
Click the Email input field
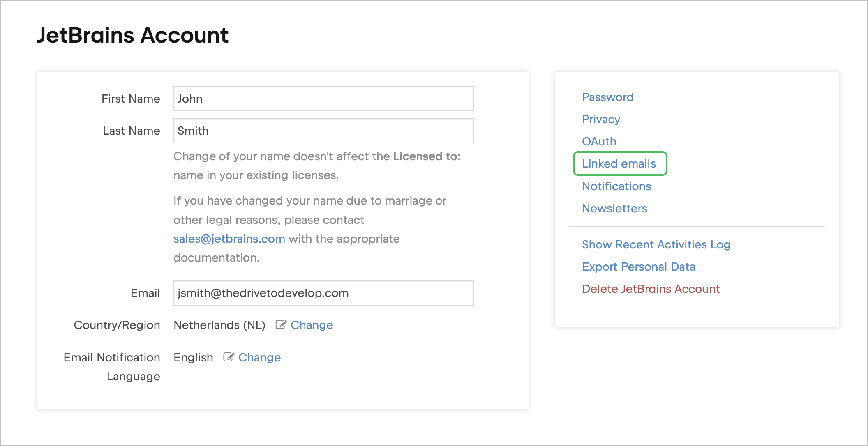pyautogui.click(x=323, y=293)
